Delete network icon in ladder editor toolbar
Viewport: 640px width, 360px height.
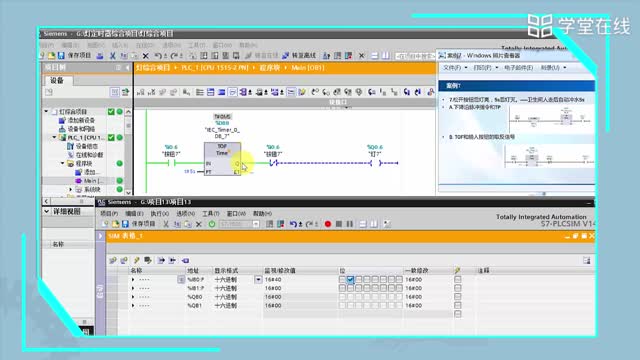point(151,92)
